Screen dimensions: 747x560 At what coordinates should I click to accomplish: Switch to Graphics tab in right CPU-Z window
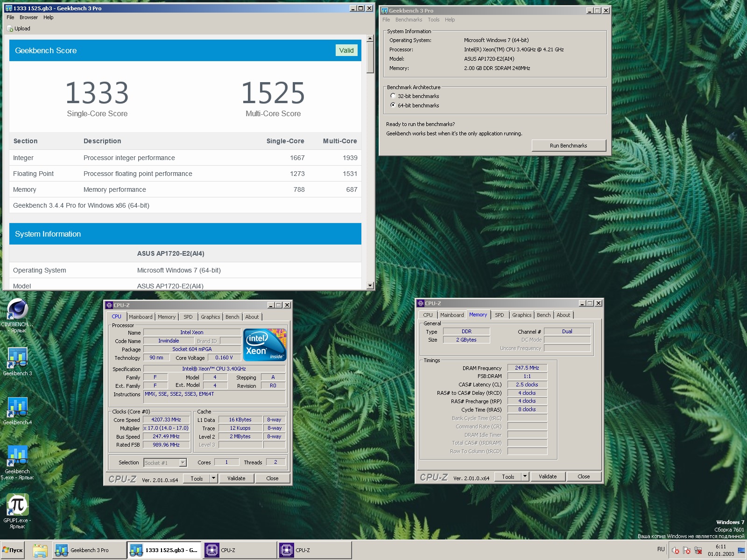pos(521,315)
